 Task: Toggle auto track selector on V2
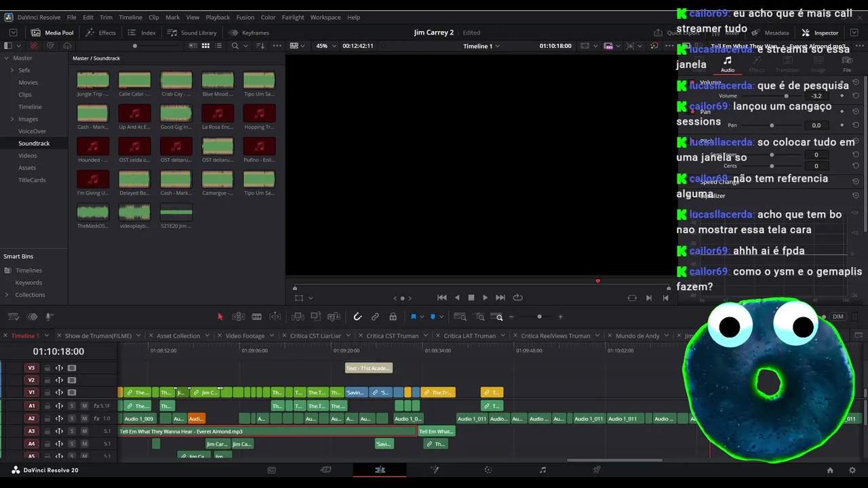(x=59, y=380)
